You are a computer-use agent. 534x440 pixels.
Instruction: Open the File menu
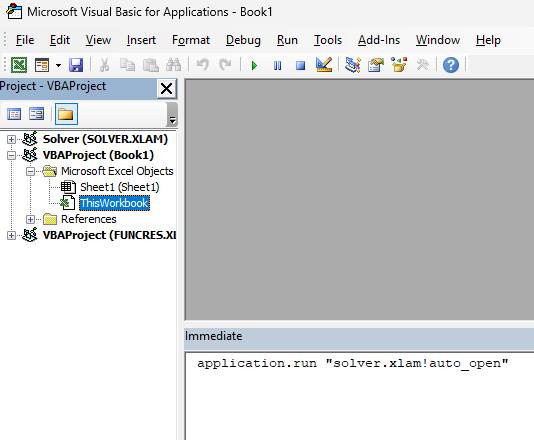(25, 40)
